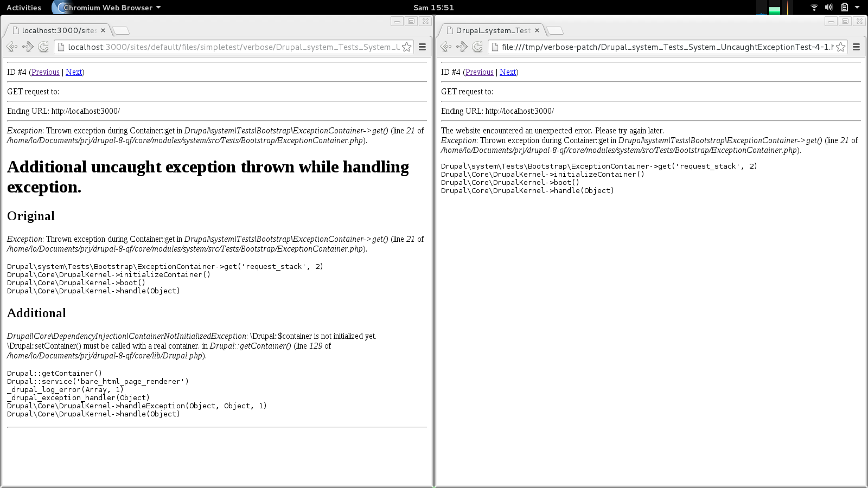The width and height of the screenshot is (868, 488).
Task: Click page icon in left address bar
Action: pyautogui.click(x=61, y=47)
